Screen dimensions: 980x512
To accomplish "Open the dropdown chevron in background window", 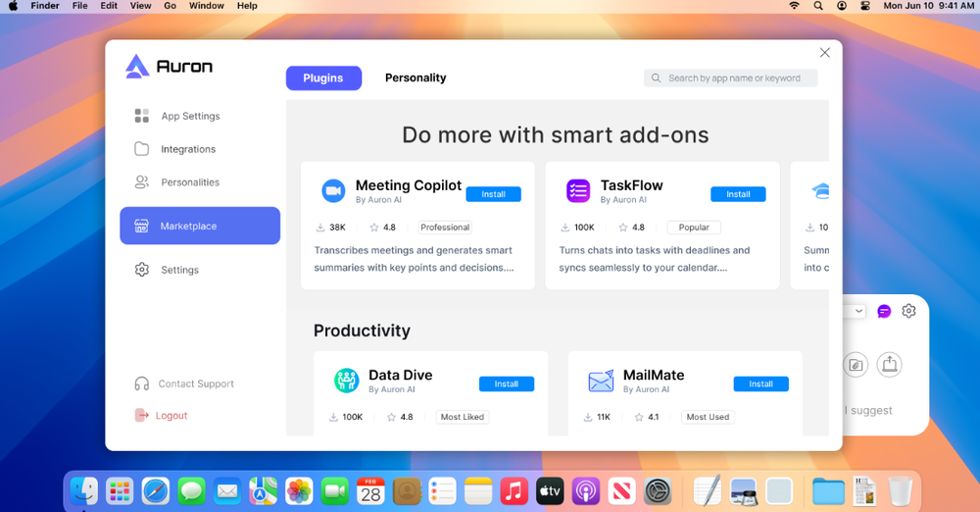I will coord(859,311).
